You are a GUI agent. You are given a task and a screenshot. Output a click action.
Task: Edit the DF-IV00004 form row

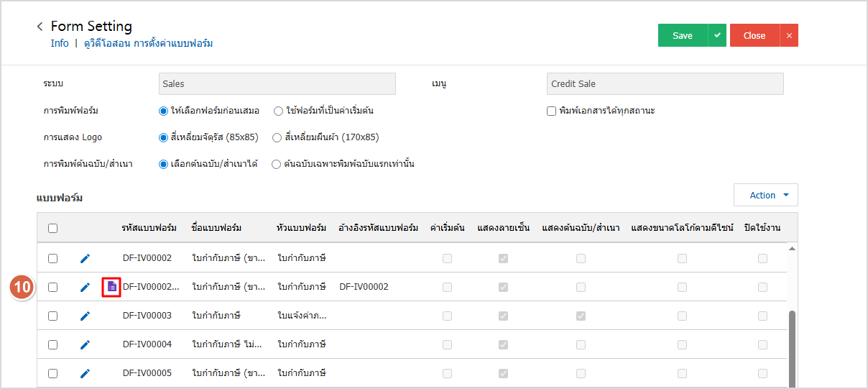click(85, 344)
